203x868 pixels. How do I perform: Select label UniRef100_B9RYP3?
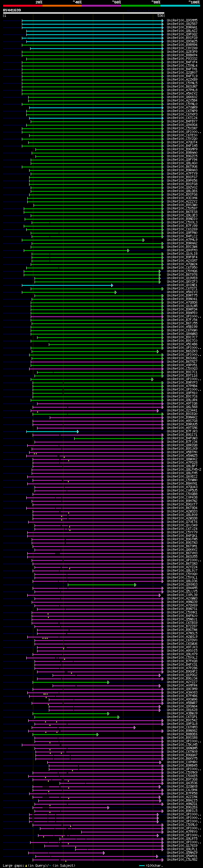pos(182,383)
